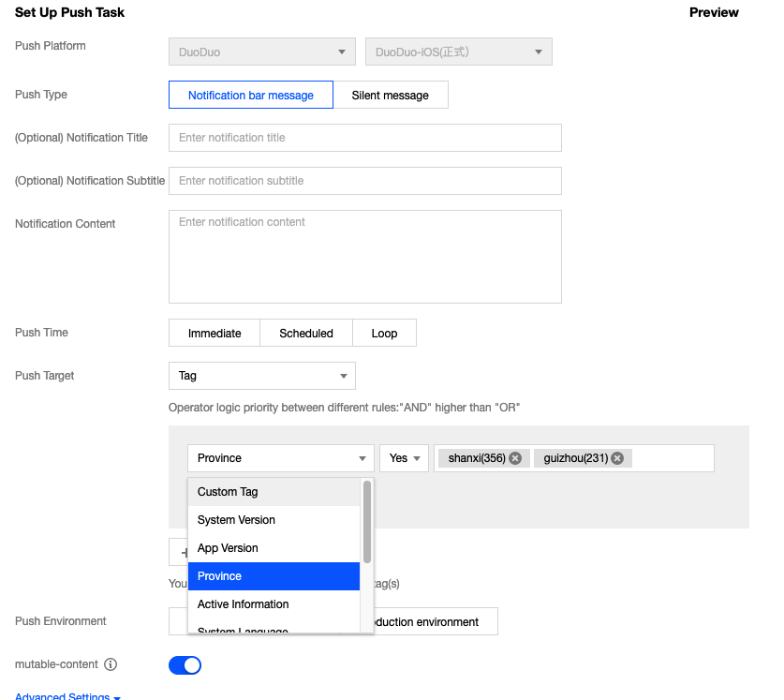
Task: Remove the shanxi(356) tag chip
Action: (x=515, y=458)
